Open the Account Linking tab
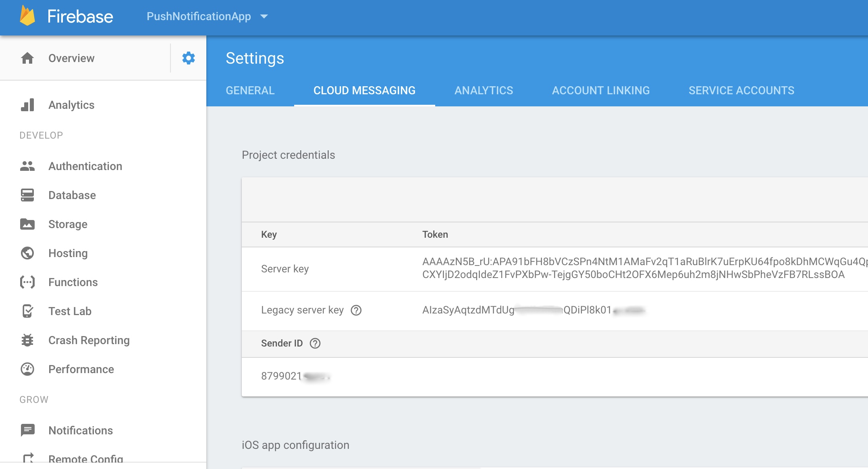 (600, 90)
